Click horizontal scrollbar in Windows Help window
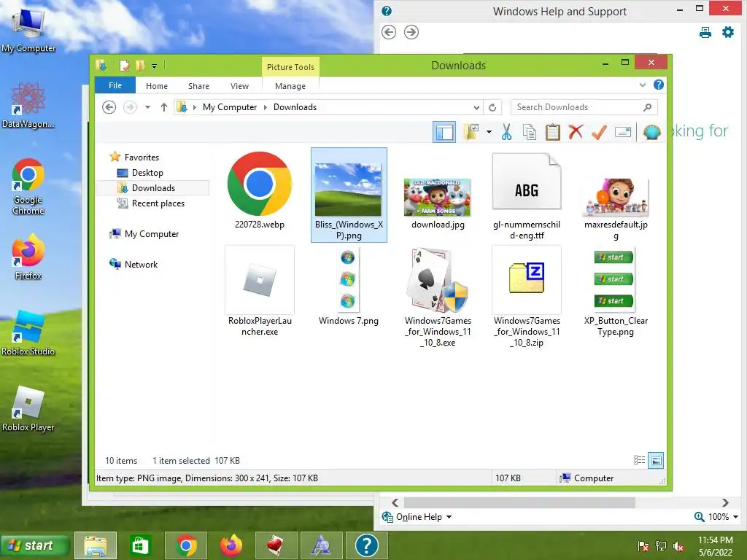This screenshot has height=560, width=747. point(519,502)
